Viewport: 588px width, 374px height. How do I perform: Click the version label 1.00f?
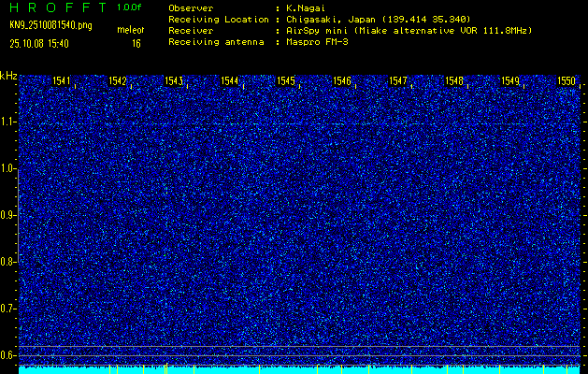pyautogui.click(x=130, y=7)
